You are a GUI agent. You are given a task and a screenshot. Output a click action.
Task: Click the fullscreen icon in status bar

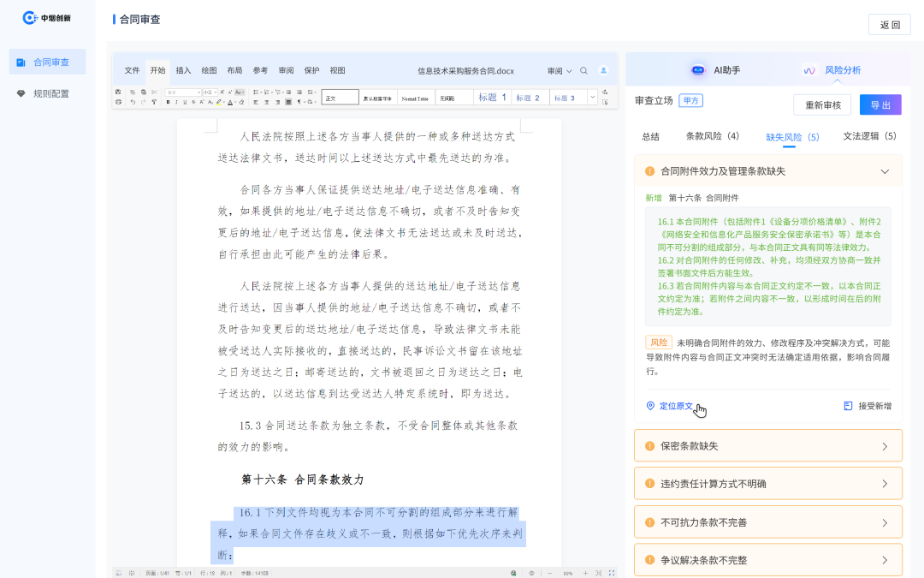[x=612, y=573]
